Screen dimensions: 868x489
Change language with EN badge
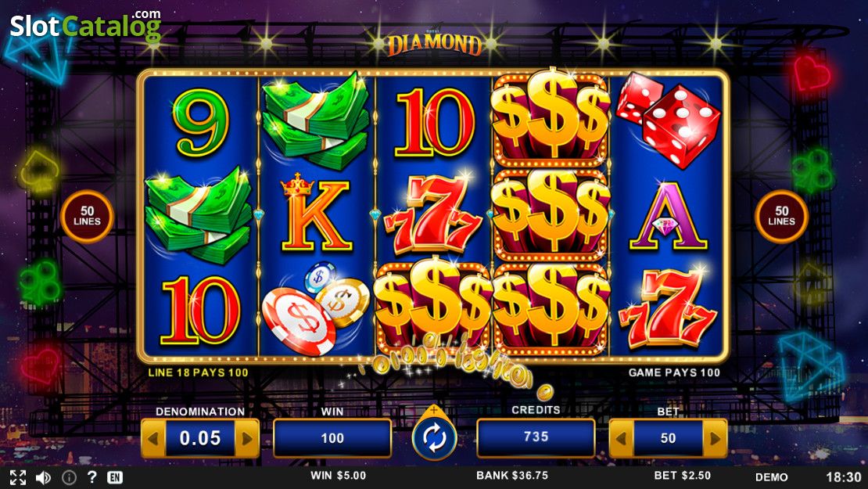115,477
